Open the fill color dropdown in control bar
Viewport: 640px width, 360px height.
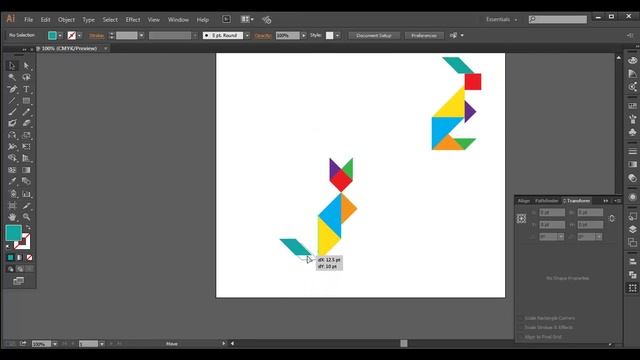click(x=60, y=36)
